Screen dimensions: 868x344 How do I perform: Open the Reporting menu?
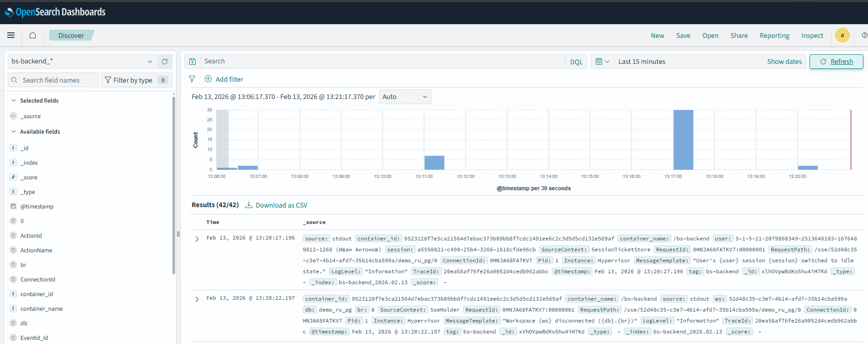pyautogui.click(x=774, y=36)
